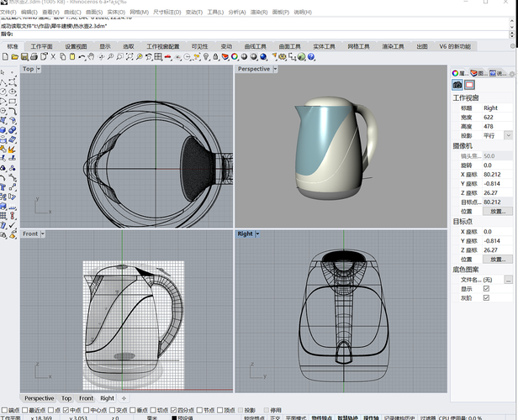Click the camera icon in properties panel
This screenshot has height=420, width=518.
(x=457, y=85)
